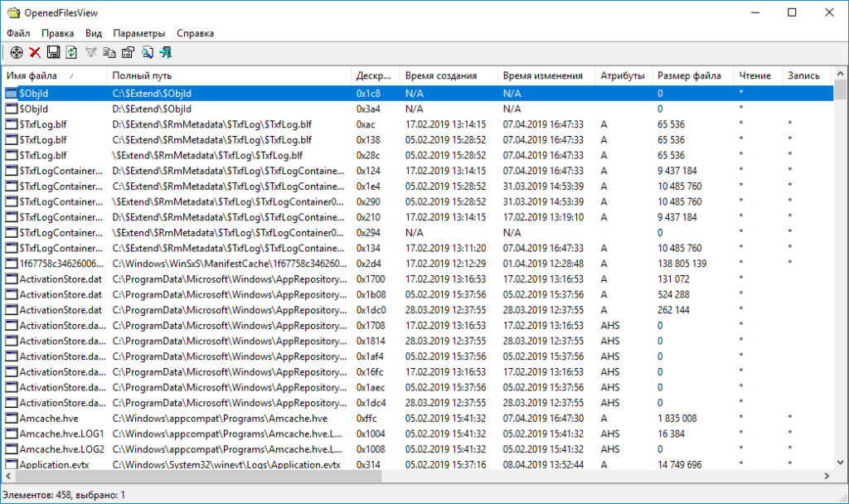Click the magnifier find icon

click(x=148, y=53)
